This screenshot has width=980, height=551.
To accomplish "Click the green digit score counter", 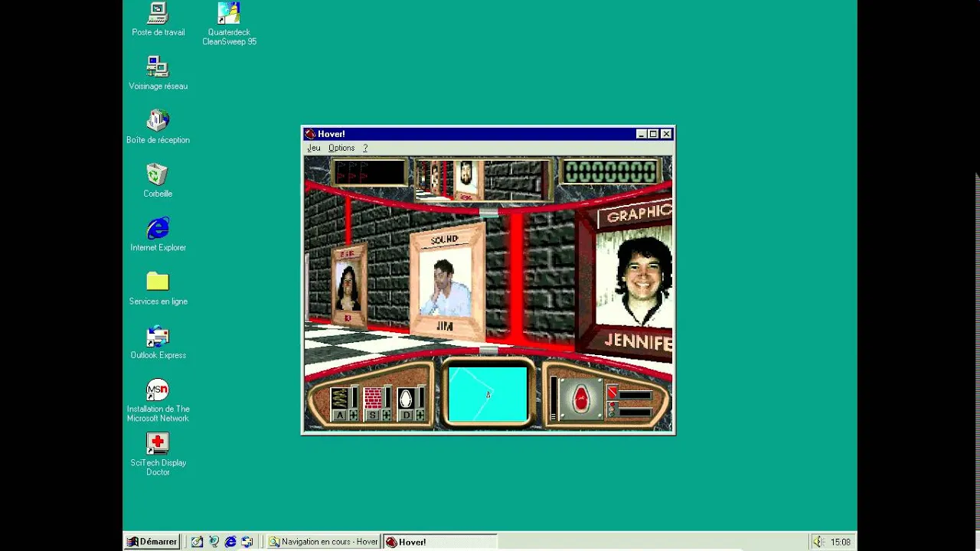I will click(x=610, y=171).
